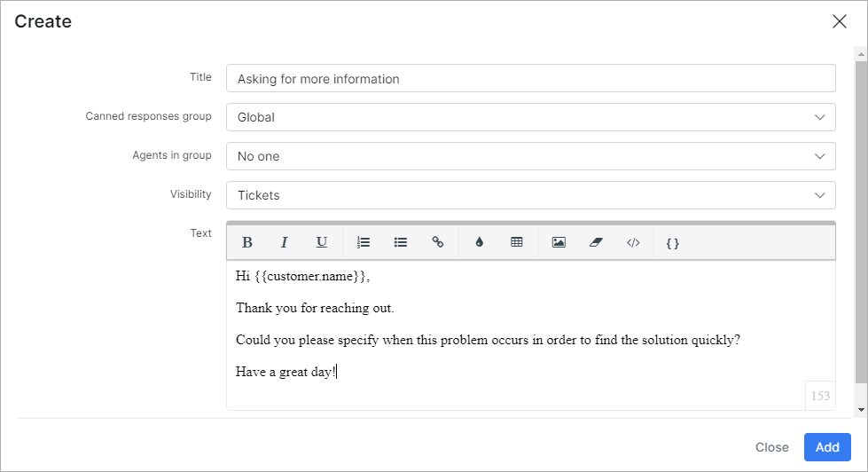The image size is (868, 472).
Task: Click the Title input field
Action: click(530, 78)
